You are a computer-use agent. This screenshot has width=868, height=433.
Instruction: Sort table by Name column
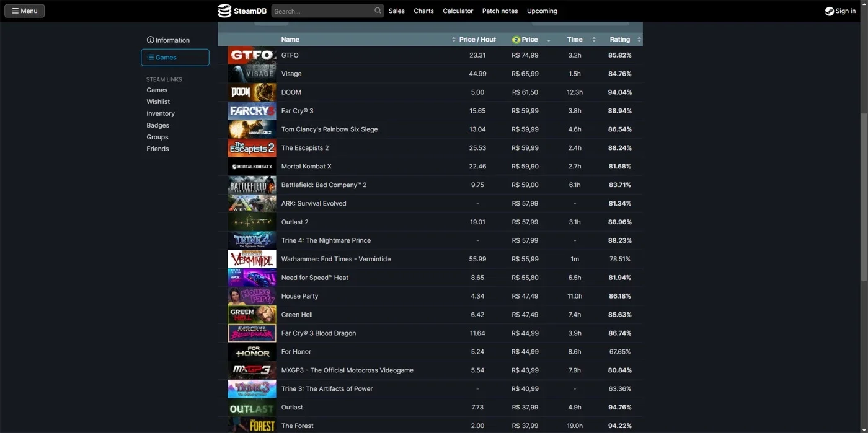click(x=368, y=40)
